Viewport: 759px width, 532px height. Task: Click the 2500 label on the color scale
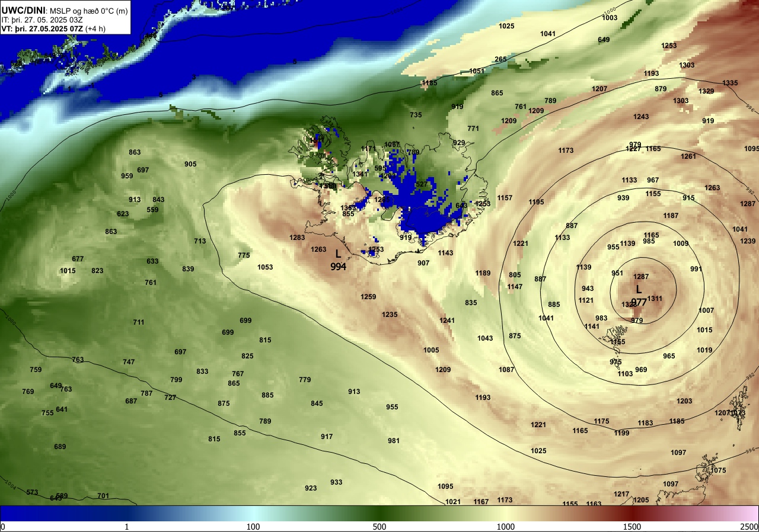750,527
